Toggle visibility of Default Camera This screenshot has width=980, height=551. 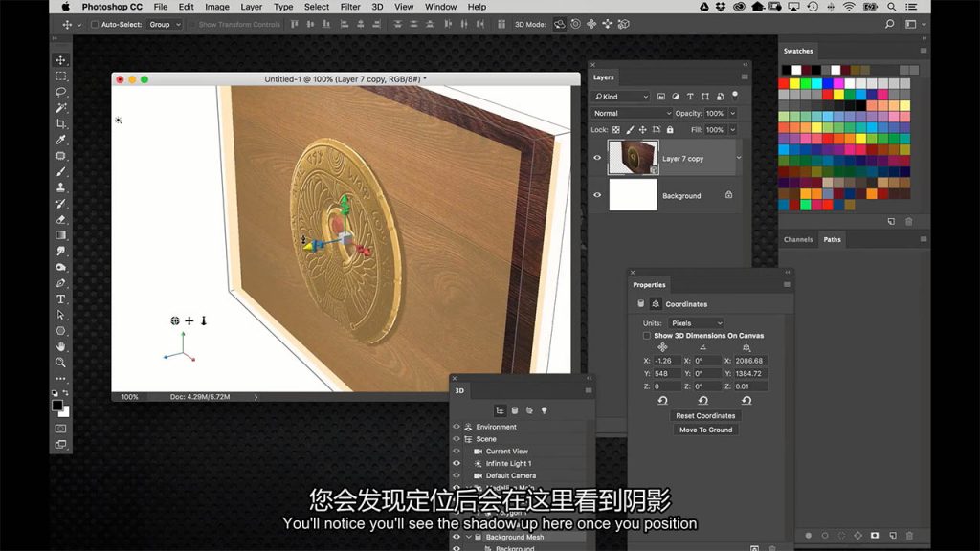click(x=457, y=475)
